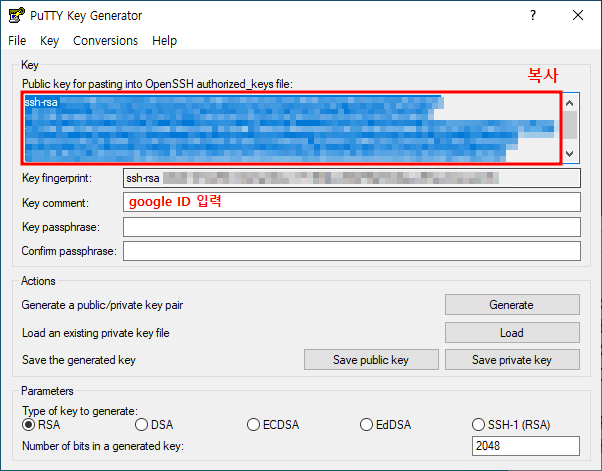Click inside the public key text box
The height and width of the screenshot is (471, 602).
click(291, 128)
